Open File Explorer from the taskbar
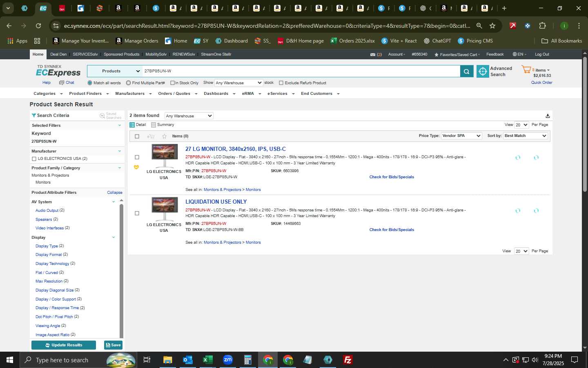This screenshot has width=588, height=368. [x=167, y=360]
